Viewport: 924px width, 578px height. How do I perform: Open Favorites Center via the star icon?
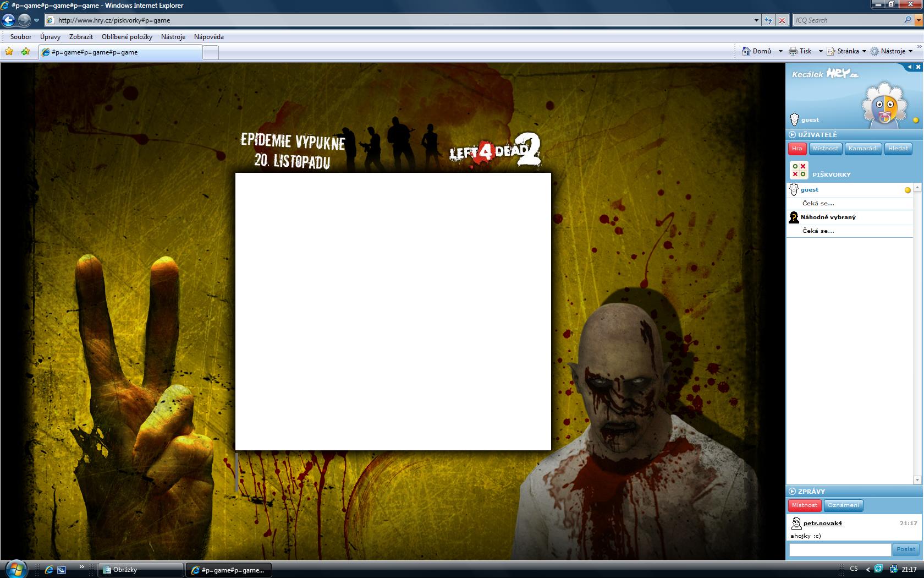[9, 52]
